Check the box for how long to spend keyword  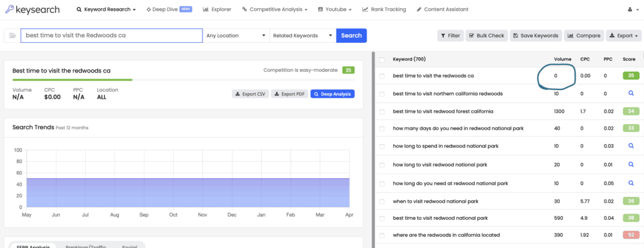pos(382,146)
